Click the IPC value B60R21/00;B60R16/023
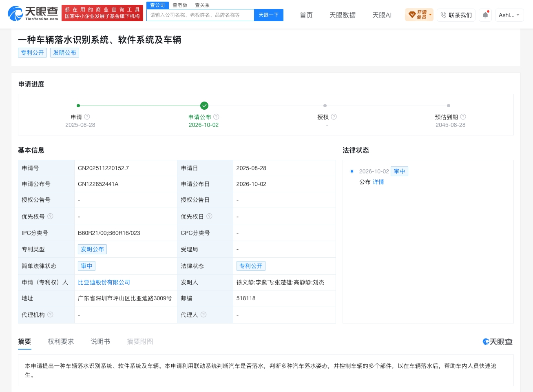The image size is (533, 392). [x=109, y=233]
